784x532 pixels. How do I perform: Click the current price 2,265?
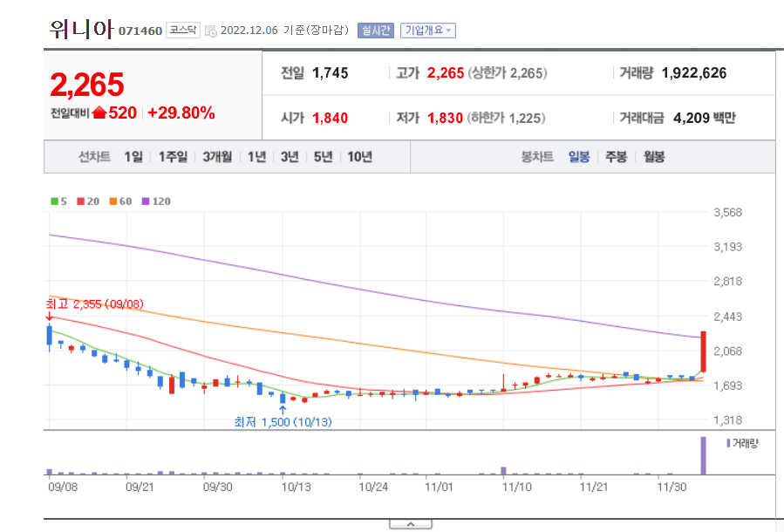point(87,85)
